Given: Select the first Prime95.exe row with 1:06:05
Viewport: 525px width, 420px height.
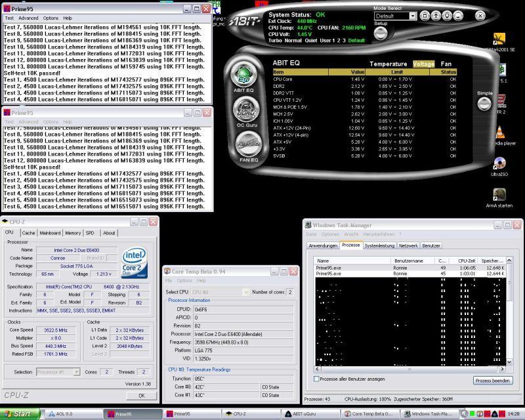Looking at the screenshot, I should [411, 268].
